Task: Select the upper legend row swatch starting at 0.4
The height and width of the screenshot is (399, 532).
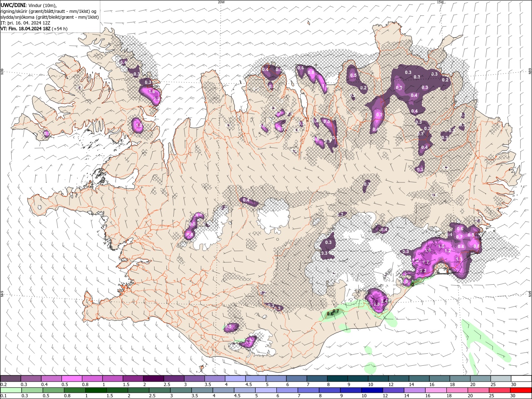Action: pyautogui.click(x=51, y=379)
